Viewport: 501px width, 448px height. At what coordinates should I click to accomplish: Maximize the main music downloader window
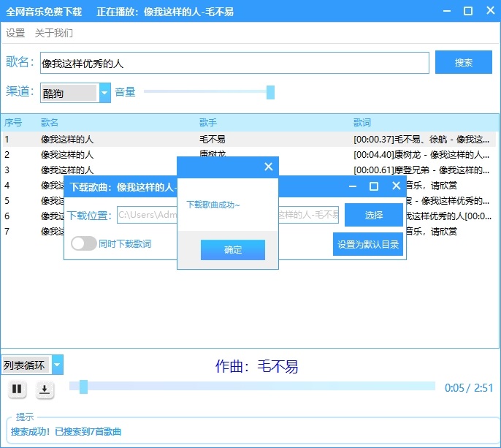[468, 11]
